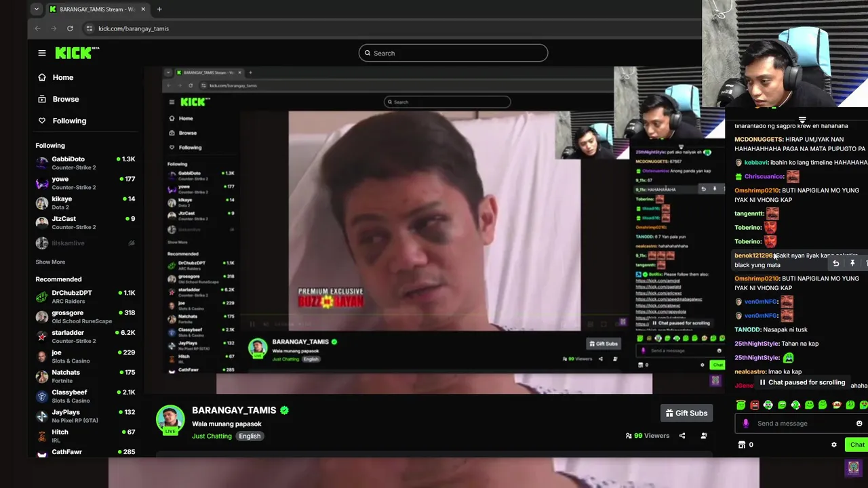
Task: Click joe Slots & Casino channel
Action: (x=85, y=356)
